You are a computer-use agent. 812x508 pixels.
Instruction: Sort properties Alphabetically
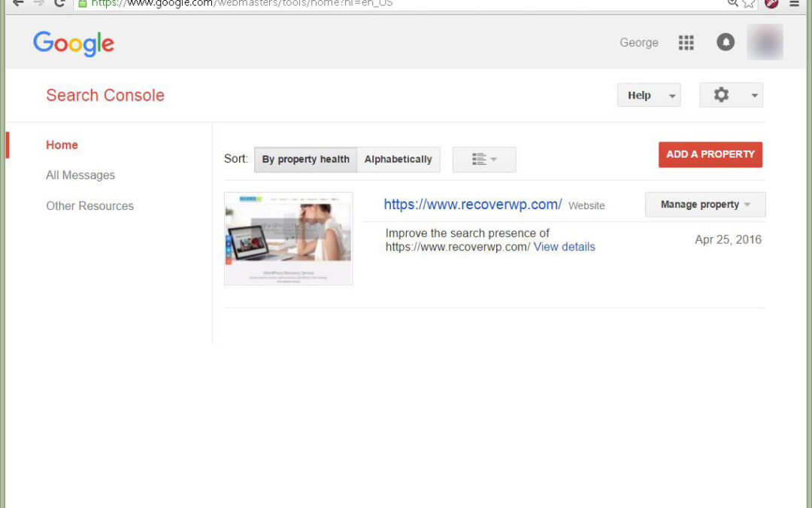398,159
